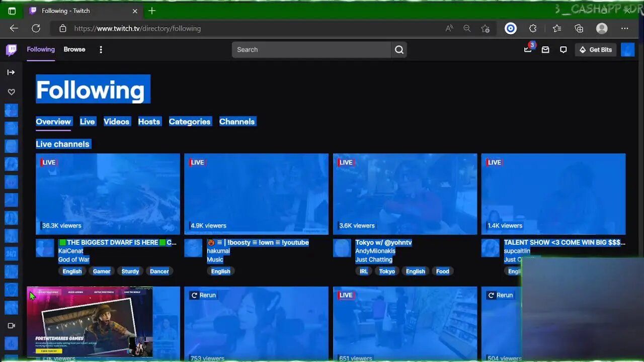Add page to favorites with star icon
The width and height of the screenshot is (644, 362).
(x=485, y=29)
